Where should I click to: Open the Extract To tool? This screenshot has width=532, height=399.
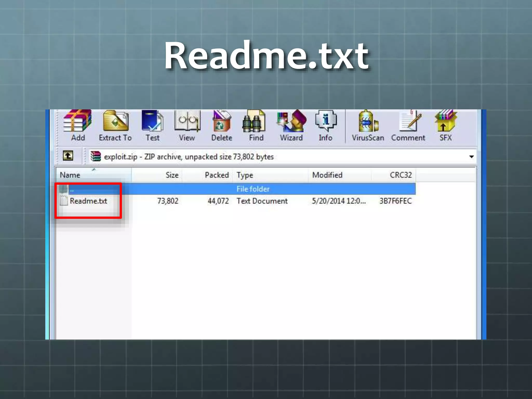tap(115, 126)
